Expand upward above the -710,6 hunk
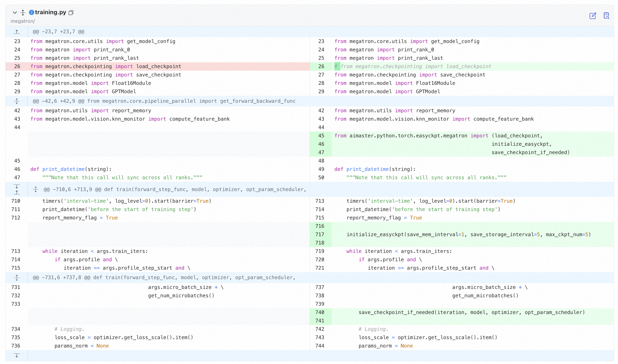This screenshot has width=618, height=364. [x=17, y=192]
